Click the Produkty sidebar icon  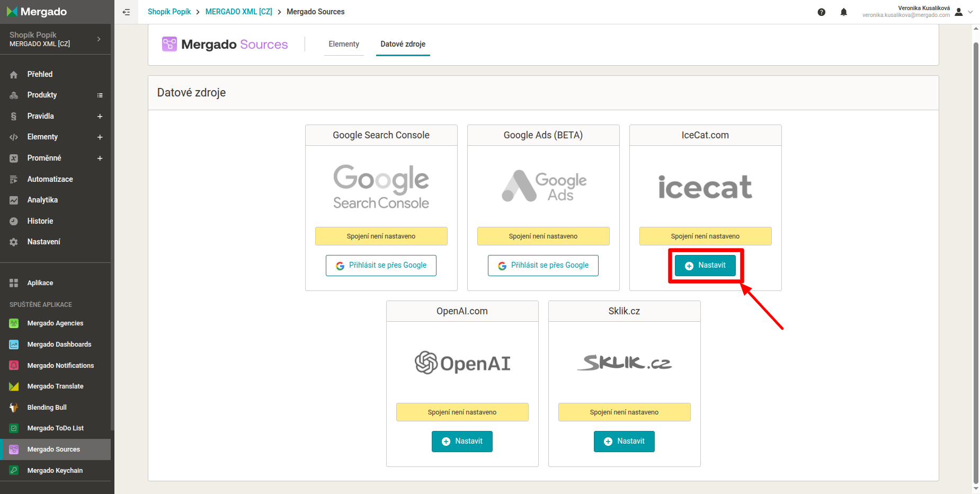[x=14, y=95]
